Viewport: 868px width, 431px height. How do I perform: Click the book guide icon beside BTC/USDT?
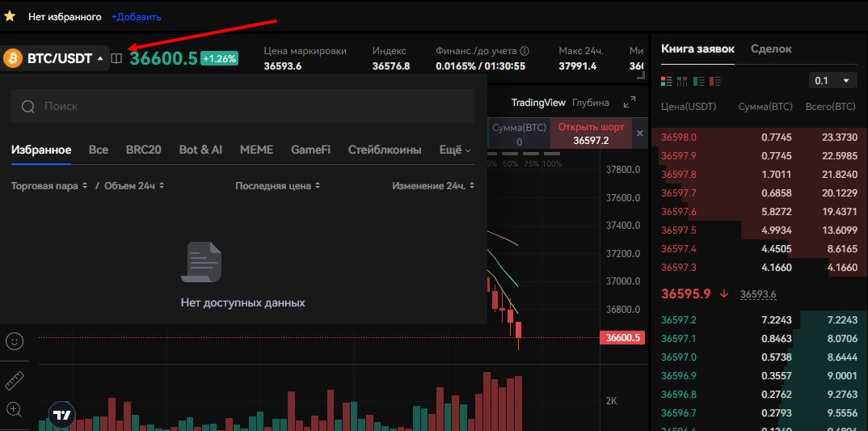117,58
